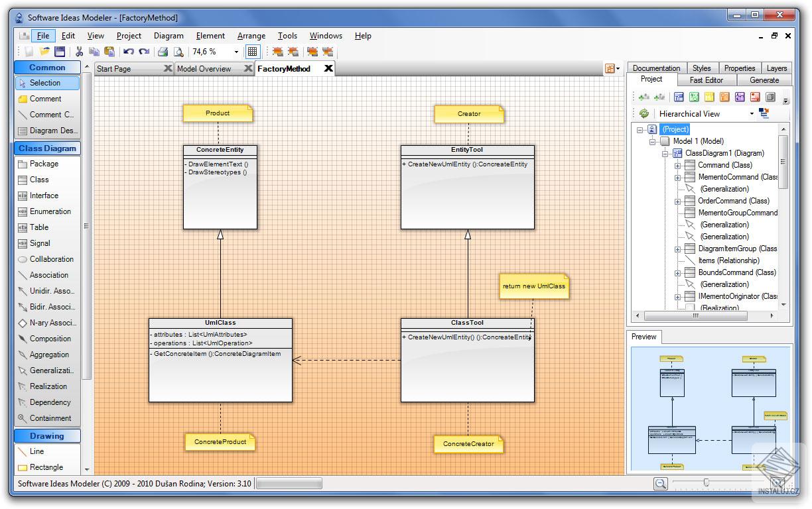Select the UmlClass class box in diagram
812x509 pixels.
[x=220, y=360]
